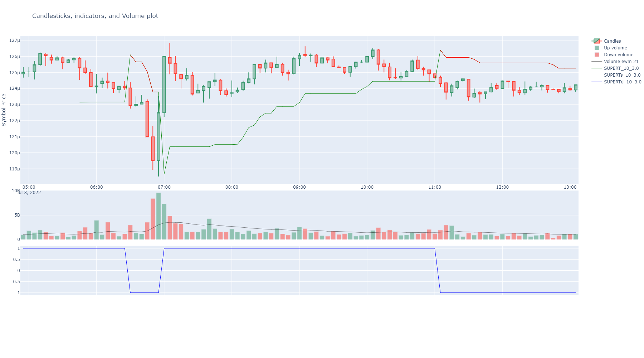The height and width of the screenshot is (358, 644).
Task: Click the Symbol Price axis label
Action: 4,110
